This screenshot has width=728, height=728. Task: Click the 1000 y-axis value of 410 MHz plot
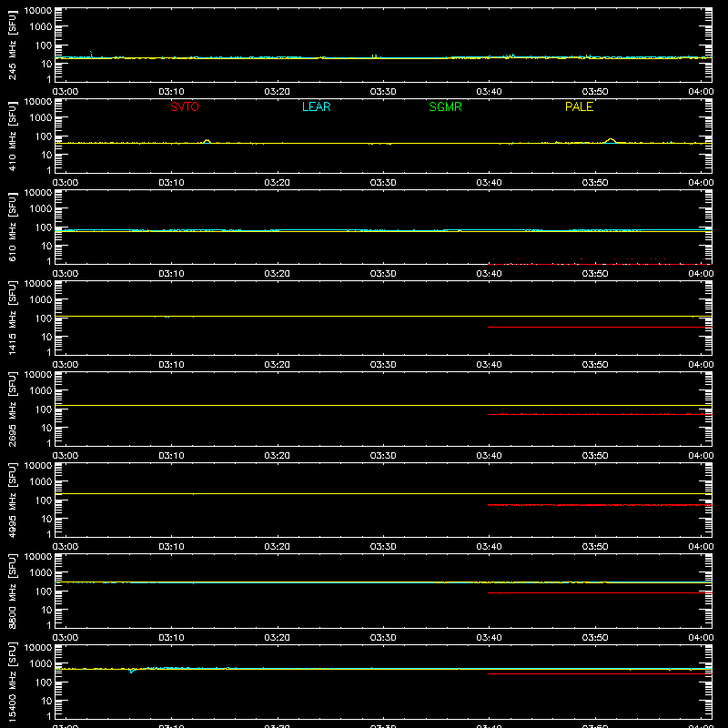(41, 117)
